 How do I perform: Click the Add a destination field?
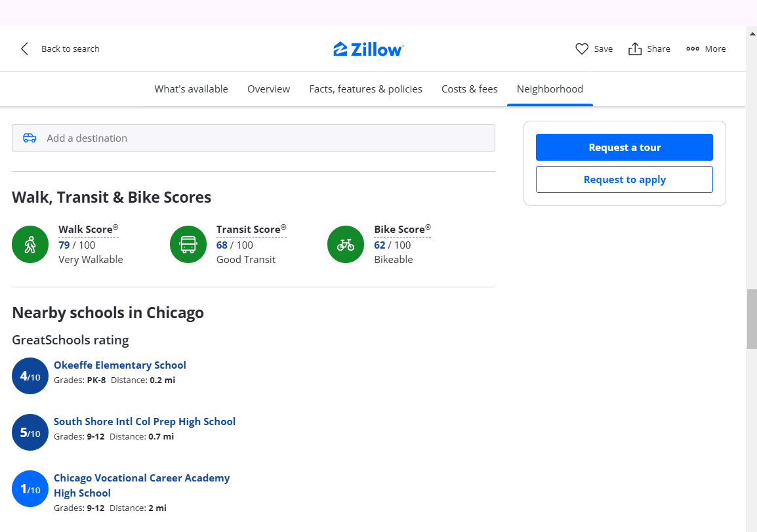(262, 138)
